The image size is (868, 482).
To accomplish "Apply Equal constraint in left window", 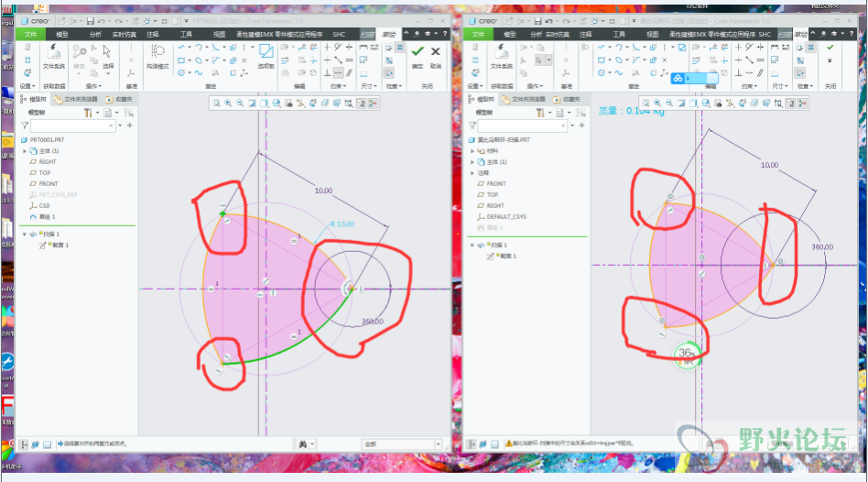I will [349, 60].
